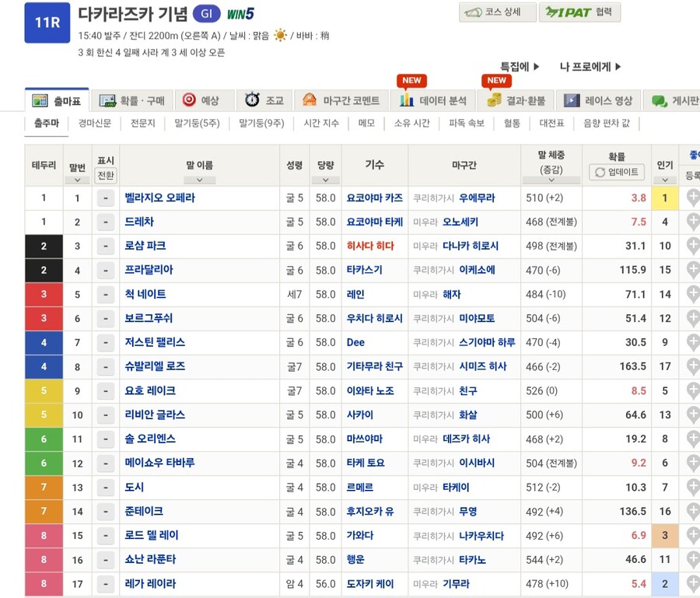
Task: Expand the 말 체중(증감) sort chevron
Action: pos(551,180)
